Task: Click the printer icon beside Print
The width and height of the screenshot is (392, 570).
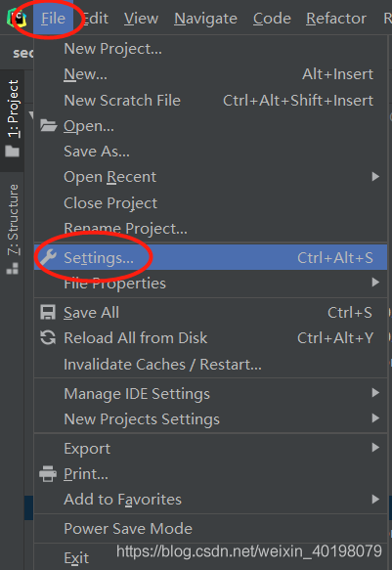Action: (x=48, y=473)
